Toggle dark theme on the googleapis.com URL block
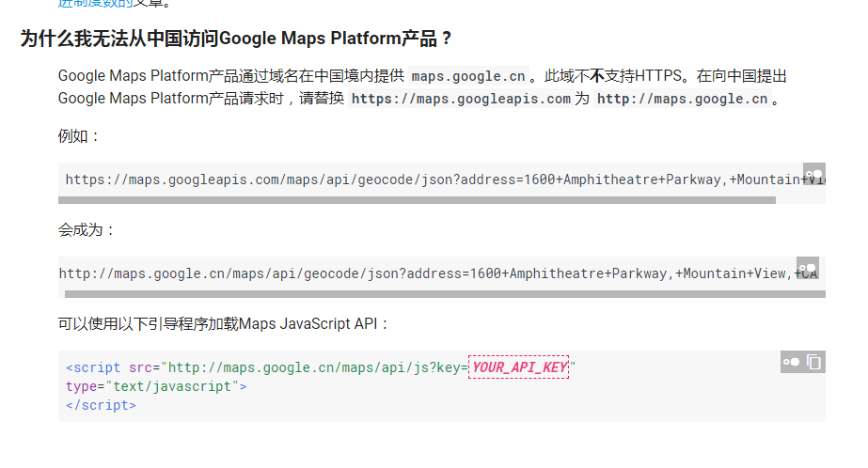868x468 pixels. (814, 174)
